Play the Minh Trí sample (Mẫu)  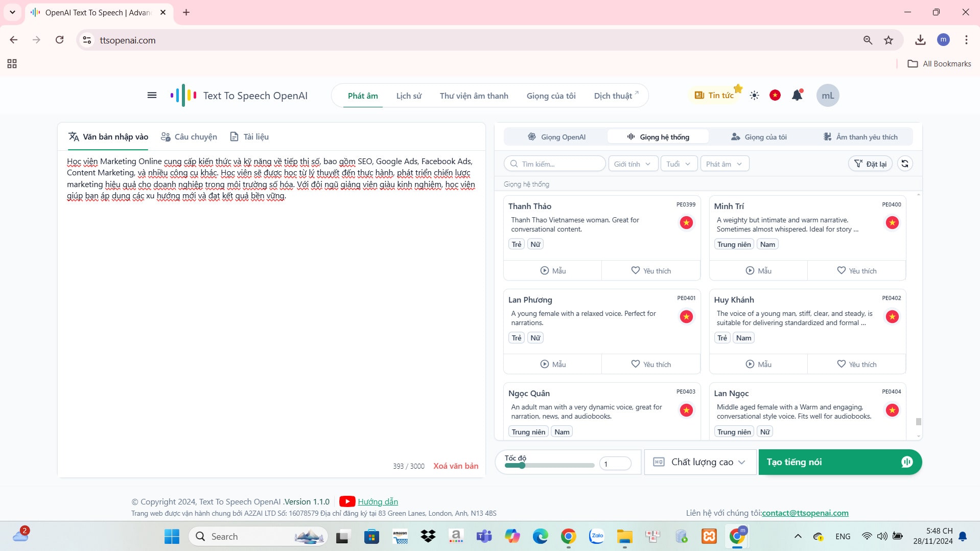pos(758,270)
